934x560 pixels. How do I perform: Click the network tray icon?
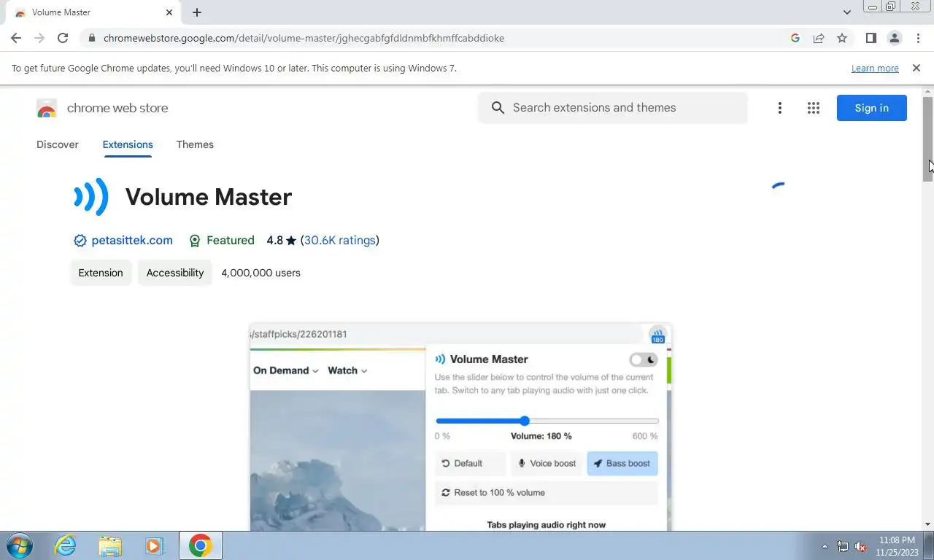(x=843, y=546)
